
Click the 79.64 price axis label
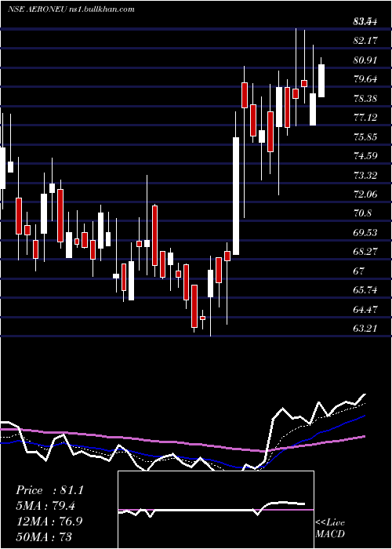[x=365, y=78]
